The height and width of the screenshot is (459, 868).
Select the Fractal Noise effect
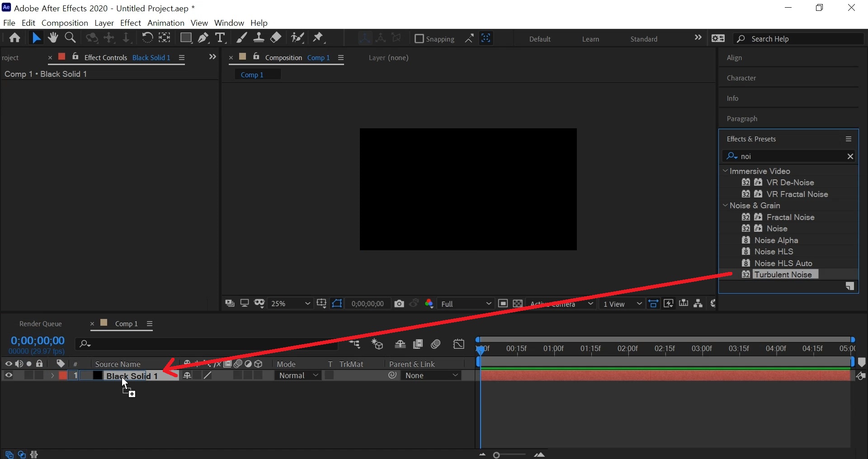point(791,217)
